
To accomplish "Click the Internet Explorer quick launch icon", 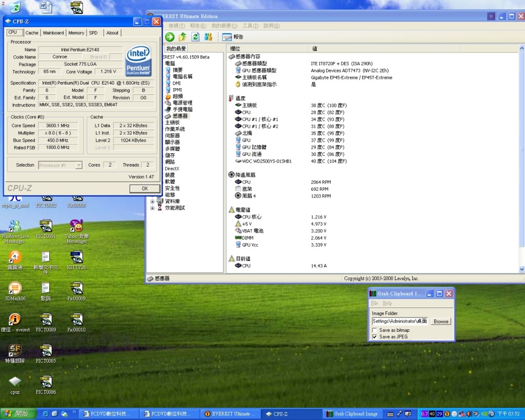I will click(45, 414).
